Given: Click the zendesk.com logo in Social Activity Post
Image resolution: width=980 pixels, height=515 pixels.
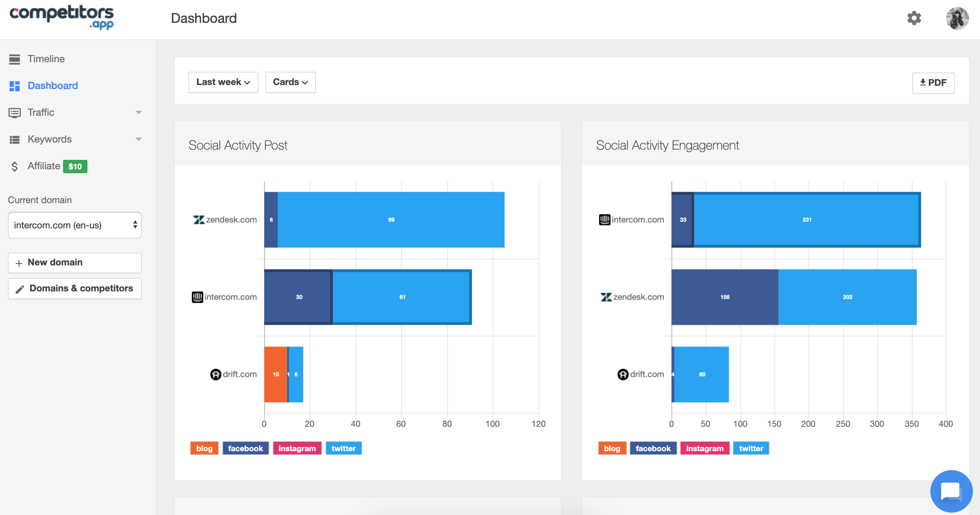Looking at the screenshot, I should (198, 219).
